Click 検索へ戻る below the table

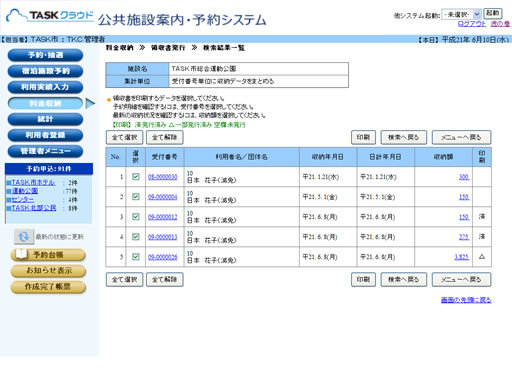[x=404, y=279]
